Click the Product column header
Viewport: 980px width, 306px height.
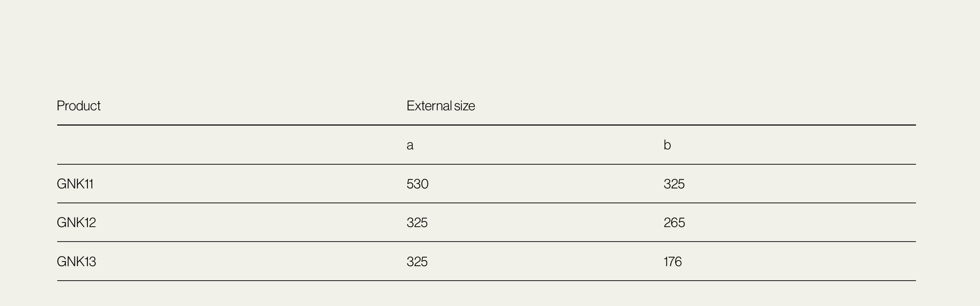pos(79,106)
